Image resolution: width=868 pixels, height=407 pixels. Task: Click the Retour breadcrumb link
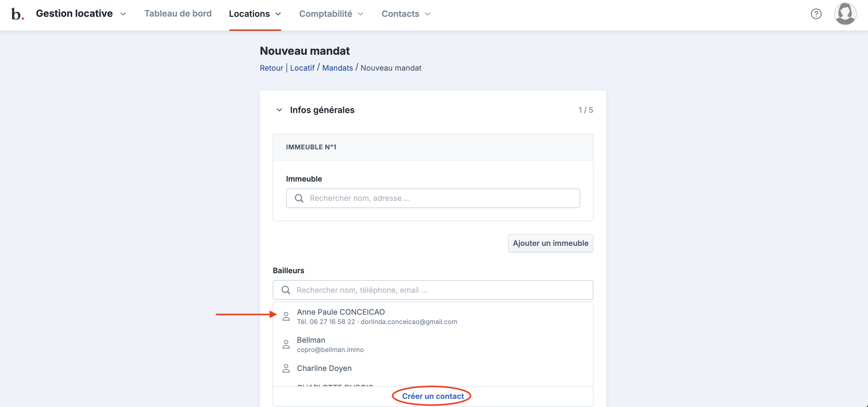[271, 68]
